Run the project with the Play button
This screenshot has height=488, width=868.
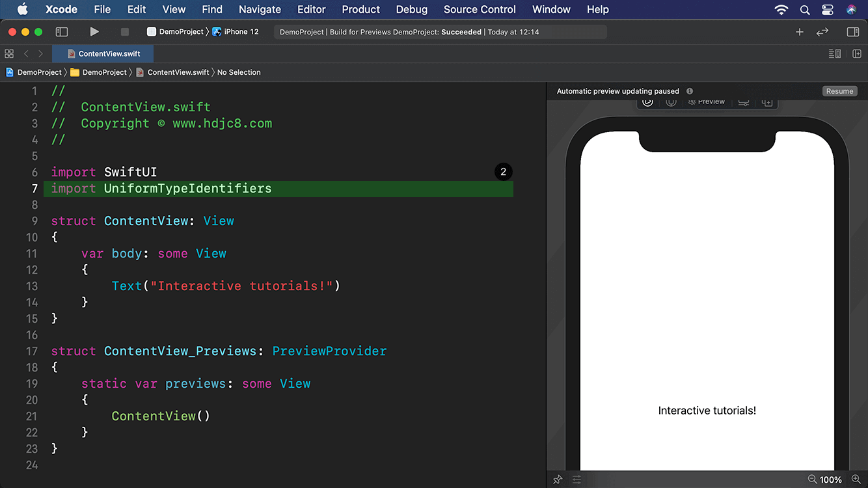point(94,31)
